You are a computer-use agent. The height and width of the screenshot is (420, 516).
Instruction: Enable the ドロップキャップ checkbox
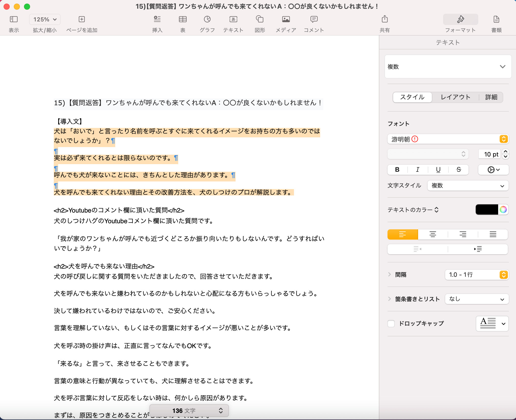391,324
